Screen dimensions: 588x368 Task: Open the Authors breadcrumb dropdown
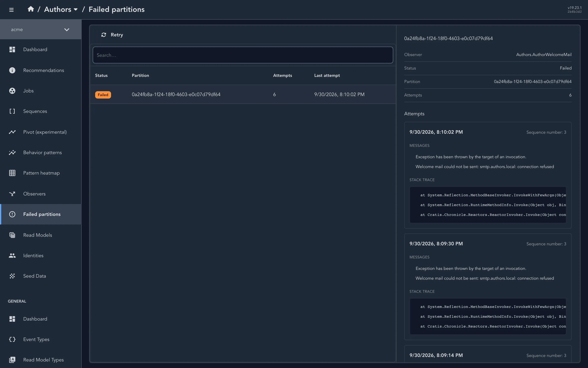76,9
